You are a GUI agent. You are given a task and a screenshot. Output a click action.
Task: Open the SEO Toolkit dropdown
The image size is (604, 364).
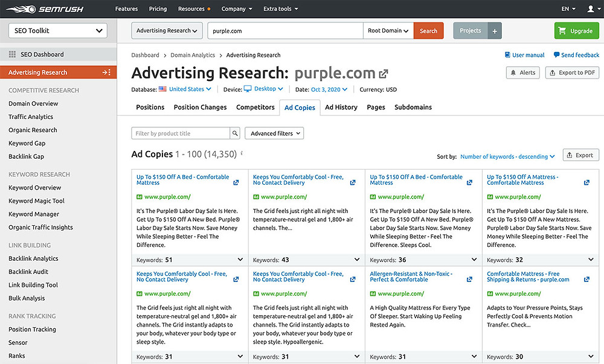[x=58, y=31]
